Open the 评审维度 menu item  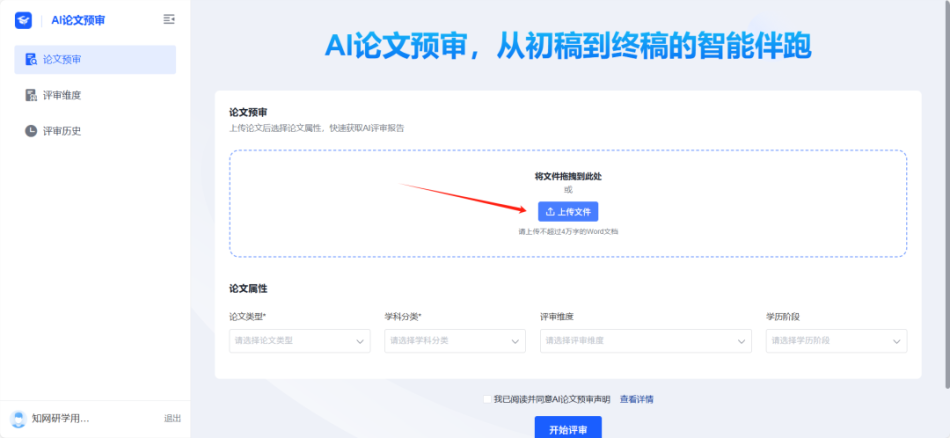[62, 96]
